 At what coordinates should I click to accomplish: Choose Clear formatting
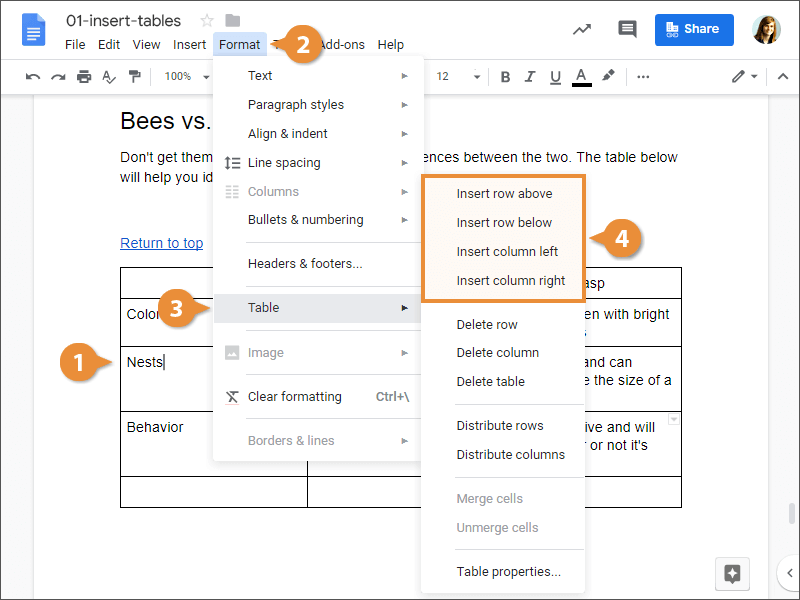[318, 396]
